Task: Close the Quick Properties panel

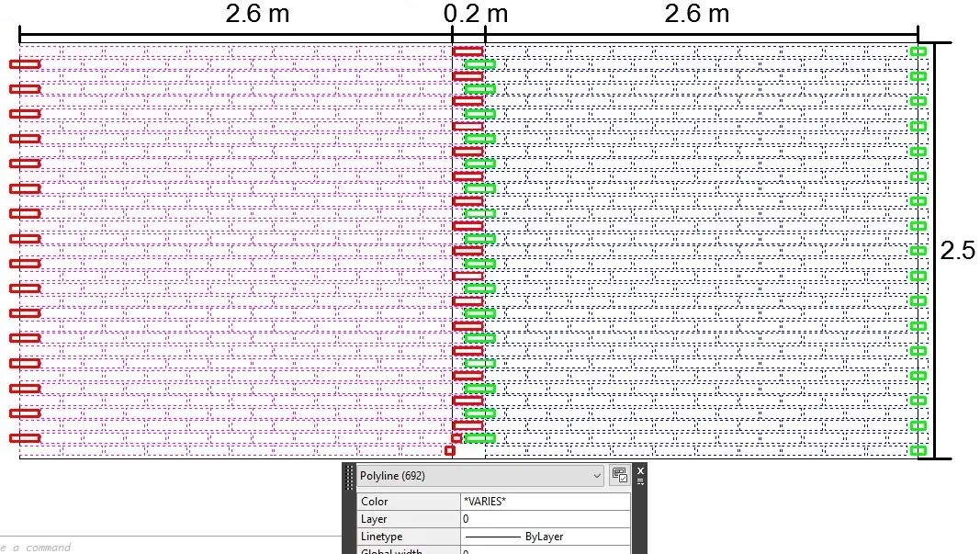Action: [x=640, y=470]
